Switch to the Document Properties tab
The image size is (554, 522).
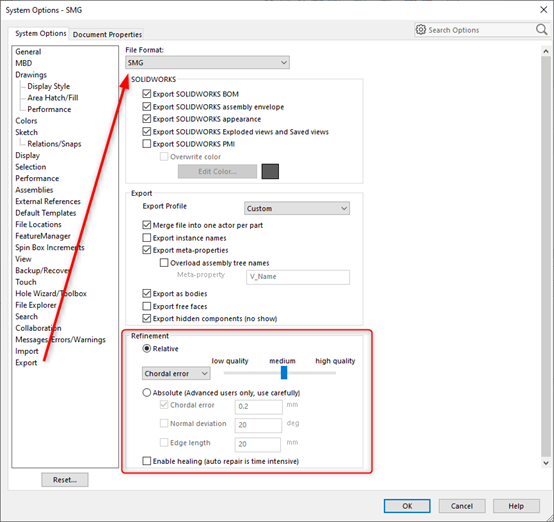pos(107,35)
